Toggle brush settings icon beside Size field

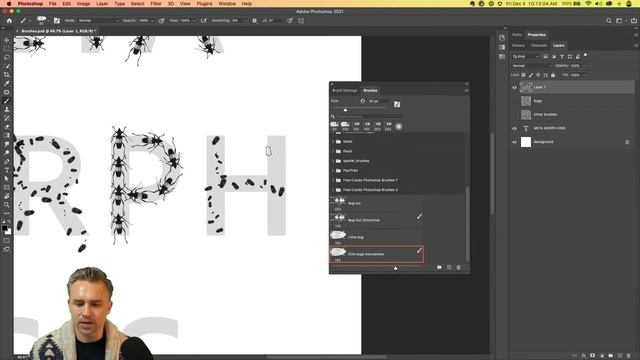pos(397,104)
